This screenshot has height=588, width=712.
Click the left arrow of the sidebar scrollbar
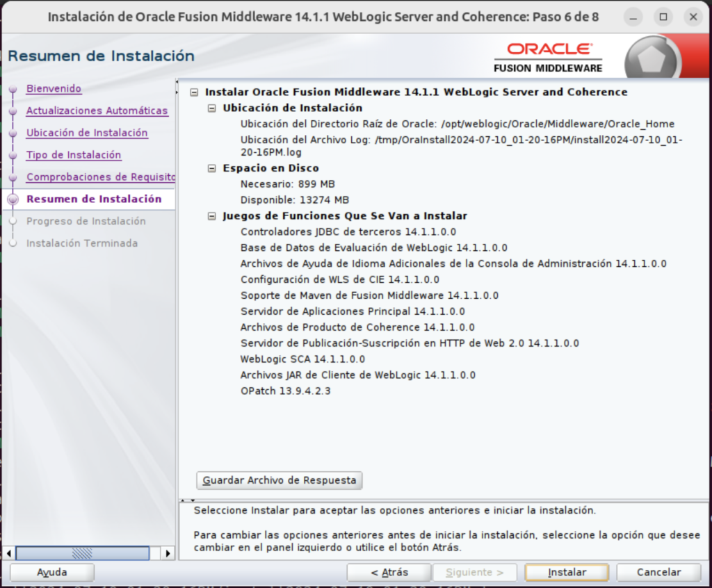coord(9,553)
